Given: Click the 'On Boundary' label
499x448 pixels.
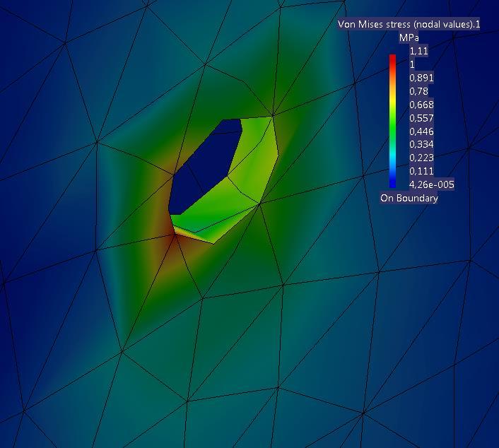Looking at the screenshot, I should click(x=409, y=198).
